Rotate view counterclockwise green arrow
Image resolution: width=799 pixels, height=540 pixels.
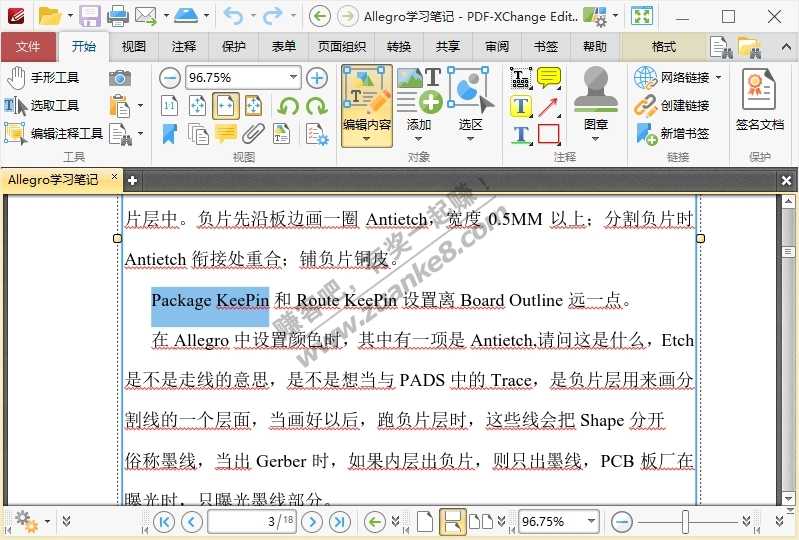[288, 106]
